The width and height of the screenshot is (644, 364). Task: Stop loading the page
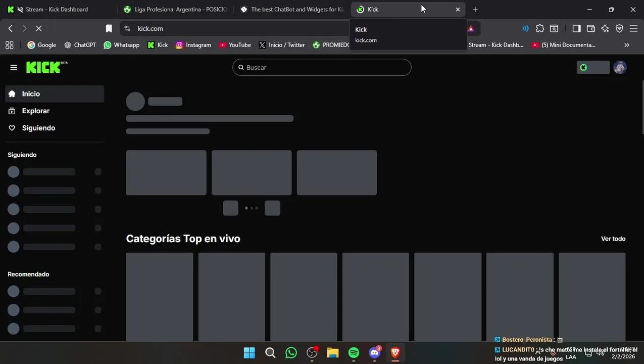[x=38, y=28]
